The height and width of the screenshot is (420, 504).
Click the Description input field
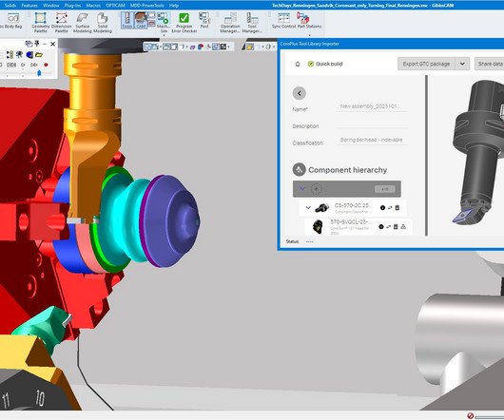click(x=371, y=124)
